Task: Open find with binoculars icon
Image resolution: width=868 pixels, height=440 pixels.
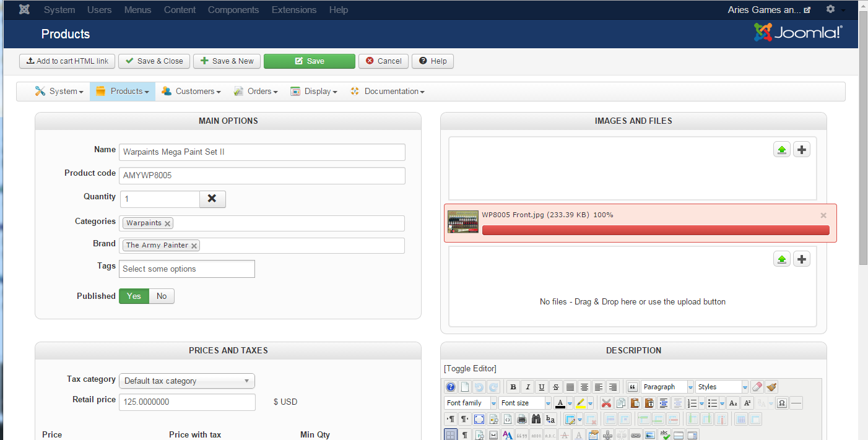Action: pos(536,419)
